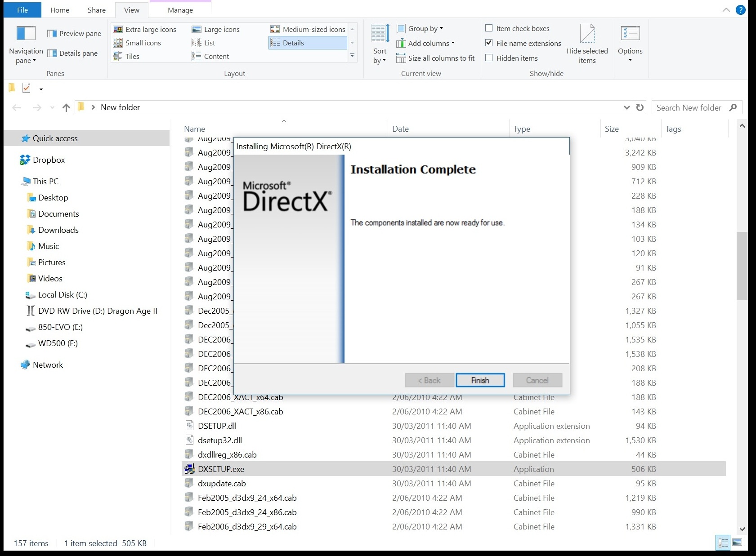756x556 pixels.
Task: Click the Properties quick access checkmark icon
Action: tap(26, 88)
